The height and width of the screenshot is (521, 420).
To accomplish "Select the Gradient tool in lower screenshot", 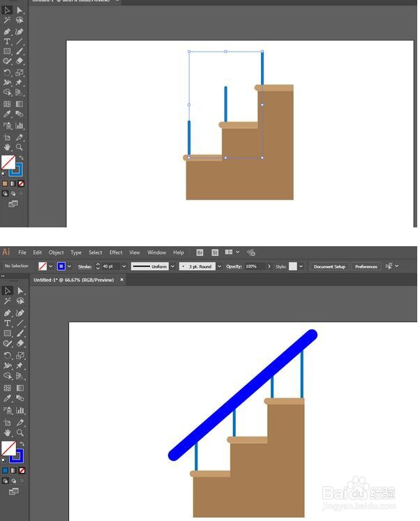I will (x=20, y=388).
